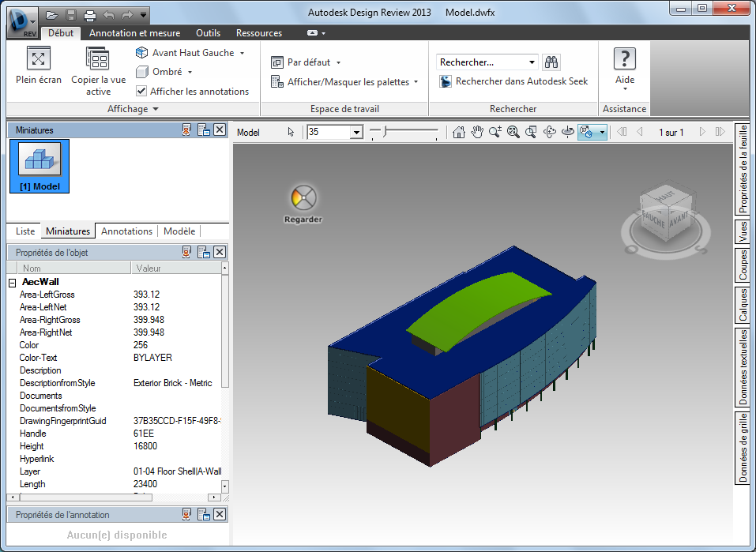Pin the Propriétés de l'objet palette
Image resolution: width=756 pixels, height=552 pixels.
coord(186,252)
